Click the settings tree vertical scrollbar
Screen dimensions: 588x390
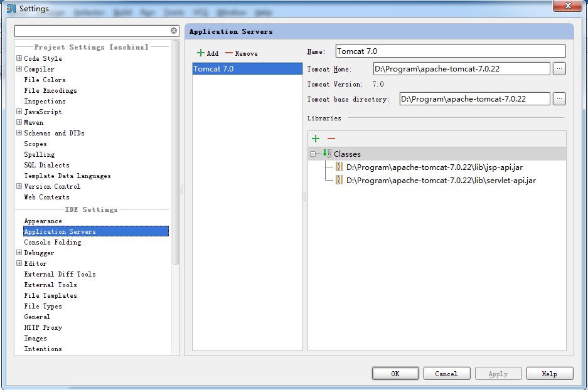(176, 154)
